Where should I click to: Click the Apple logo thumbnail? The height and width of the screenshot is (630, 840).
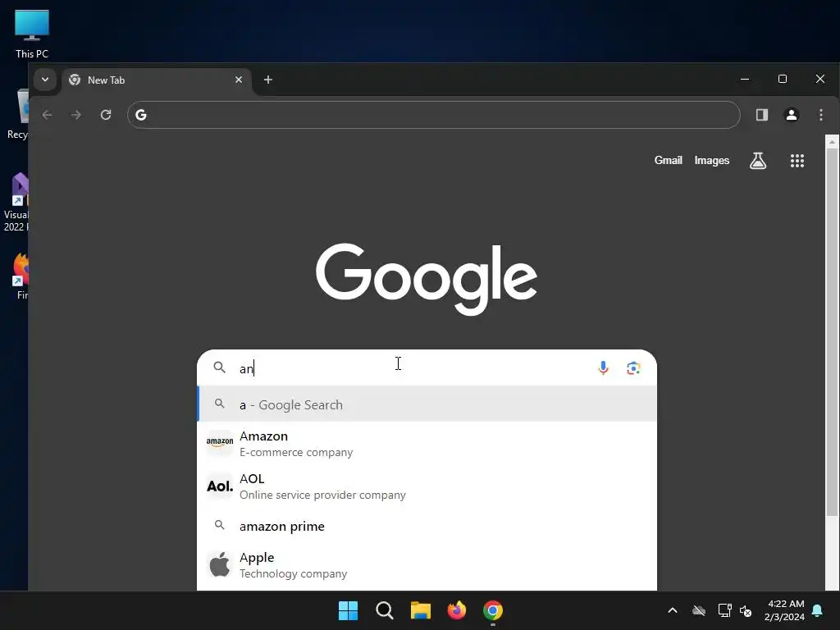click(220, 564)
